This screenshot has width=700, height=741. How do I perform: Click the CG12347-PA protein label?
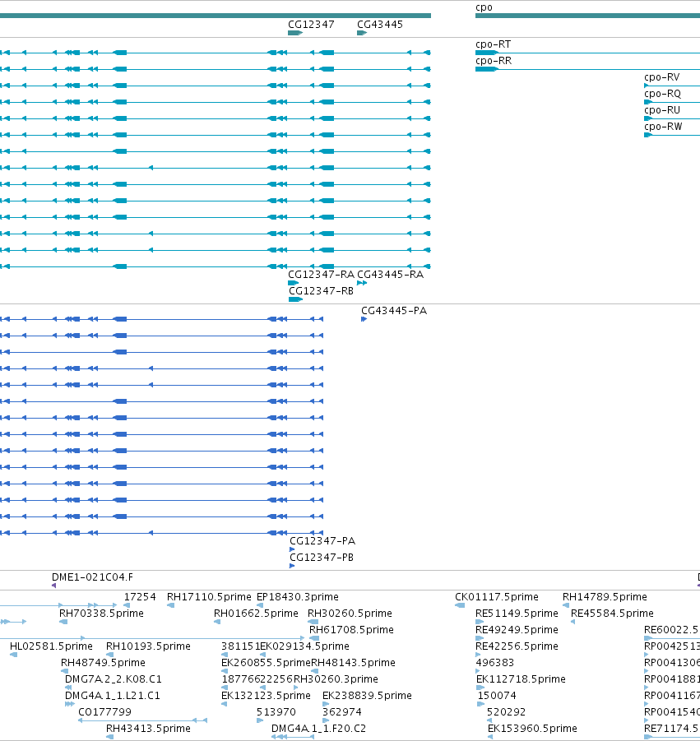tap(322, 541)
